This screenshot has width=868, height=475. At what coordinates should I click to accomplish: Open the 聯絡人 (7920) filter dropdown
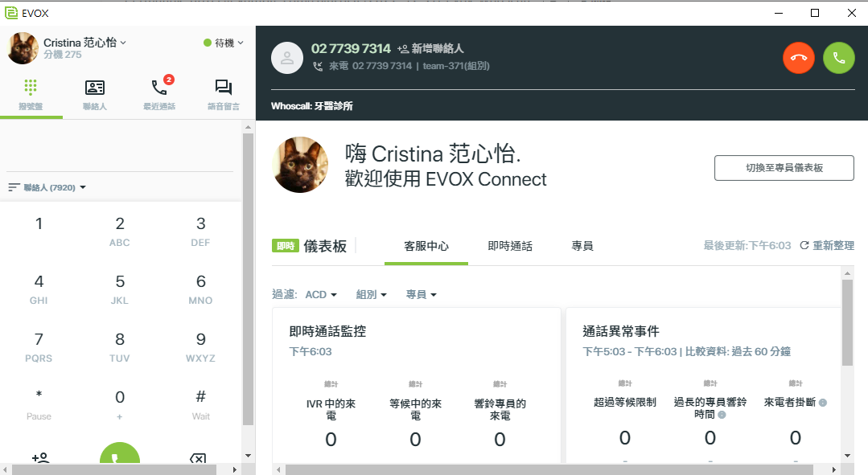pos(47,187)
